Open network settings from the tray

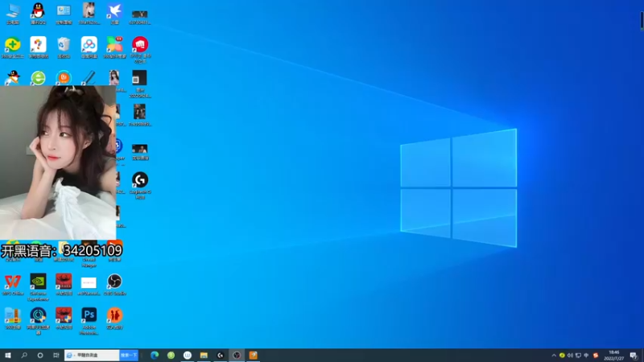578,356
